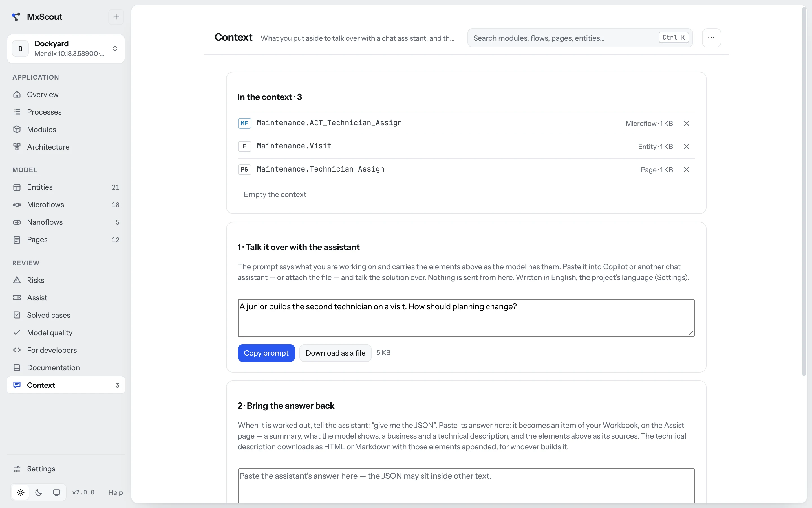Click the Microflow · 1 KB label
This screenshot has height=508, width=812.
tap(649, 123)
